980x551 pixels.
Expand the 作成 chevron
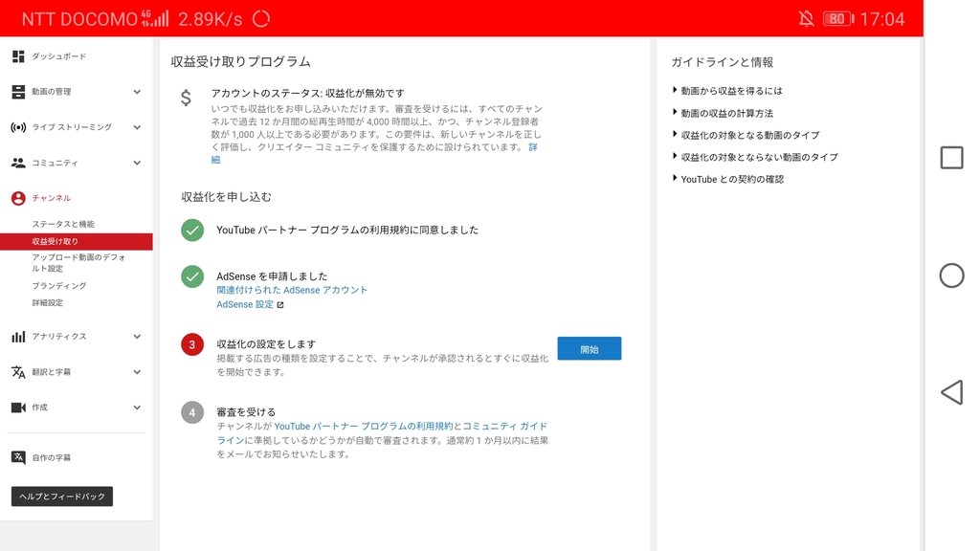click(x=137, y=408)
